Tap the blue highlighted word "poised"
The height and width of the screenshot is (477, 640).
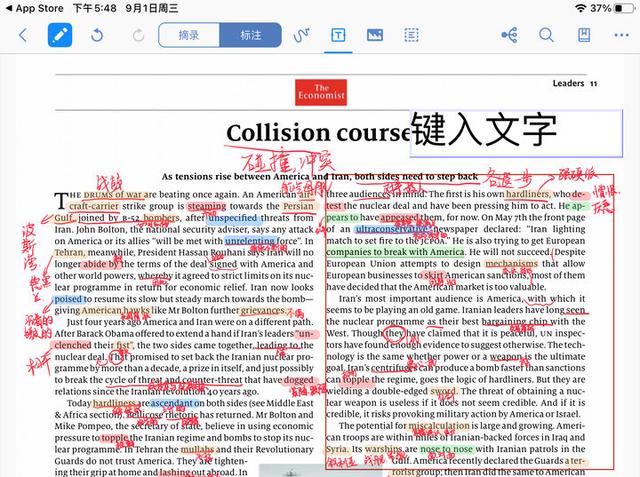[68, 299]
